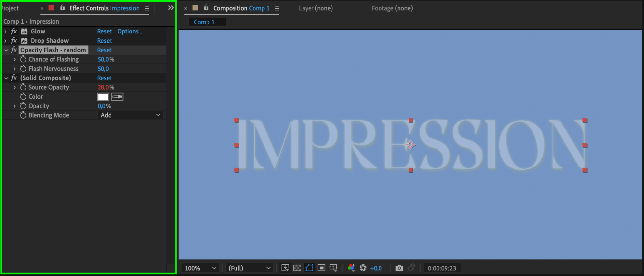Reset the Glow effect
Viewport: 644px width, 276px height.
pyautogui.click(x=104, y=31)
